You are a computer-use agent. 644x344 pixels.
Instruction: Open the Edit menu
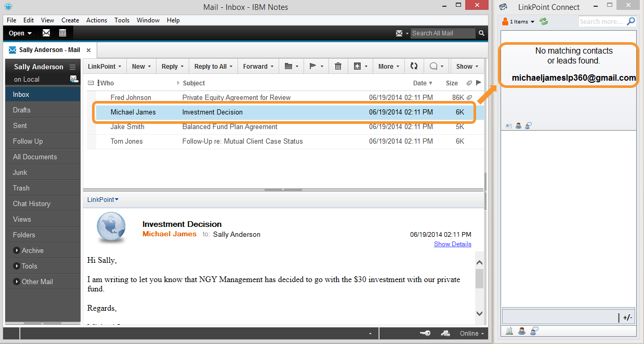pyautogui.click(x=29, y=20)
